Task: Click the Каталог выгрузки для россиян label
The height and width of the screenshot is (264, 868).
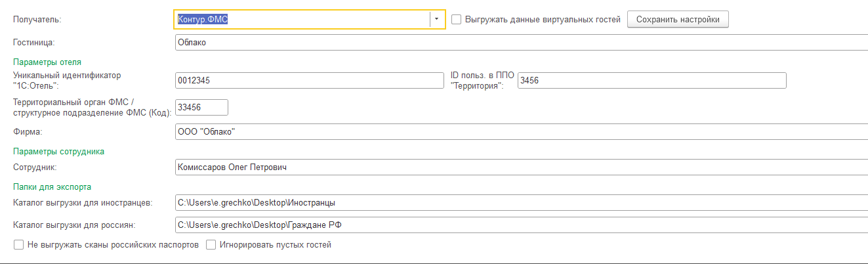Action: pos(73,225)
